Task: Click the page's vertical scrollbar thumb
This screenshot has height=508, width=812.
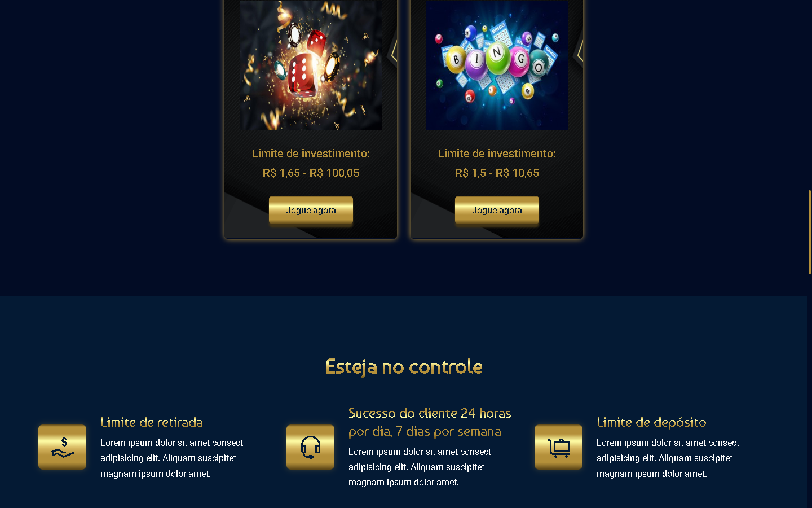Action: 810,232
